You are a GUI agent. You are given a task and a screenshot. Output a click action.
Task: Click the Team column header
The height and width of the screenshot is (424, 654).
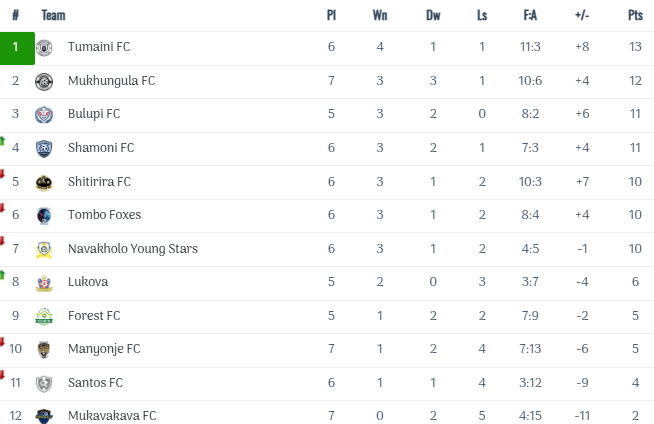click(x=54, y=15)
